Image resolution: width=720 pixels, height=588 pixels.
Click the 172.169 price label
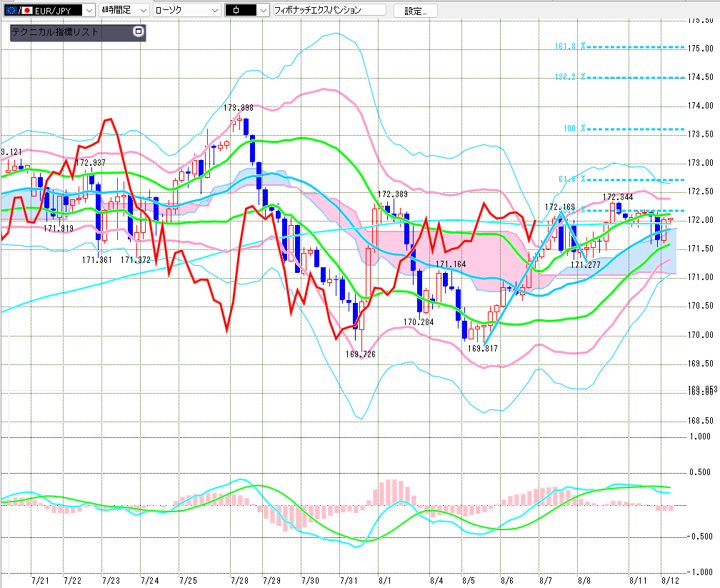(560, 207)
